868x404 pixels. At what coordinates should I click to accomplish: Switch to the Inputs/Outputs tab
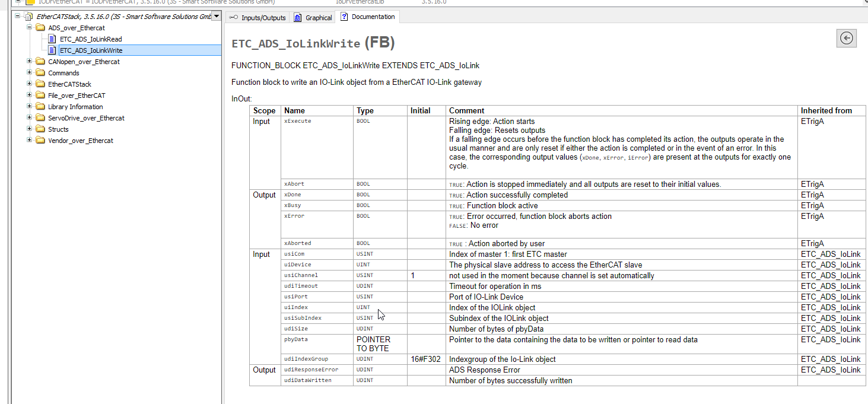point(257,18)
